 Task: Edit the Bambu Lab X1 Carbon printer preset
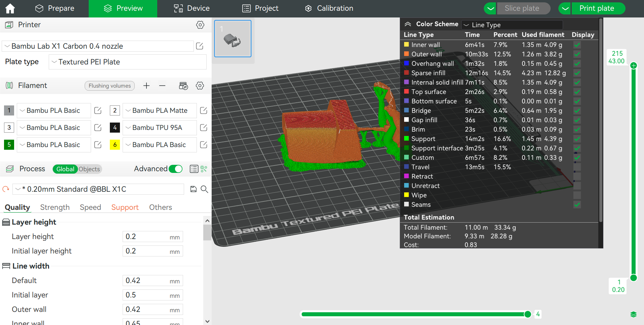[x=200, y=46]
